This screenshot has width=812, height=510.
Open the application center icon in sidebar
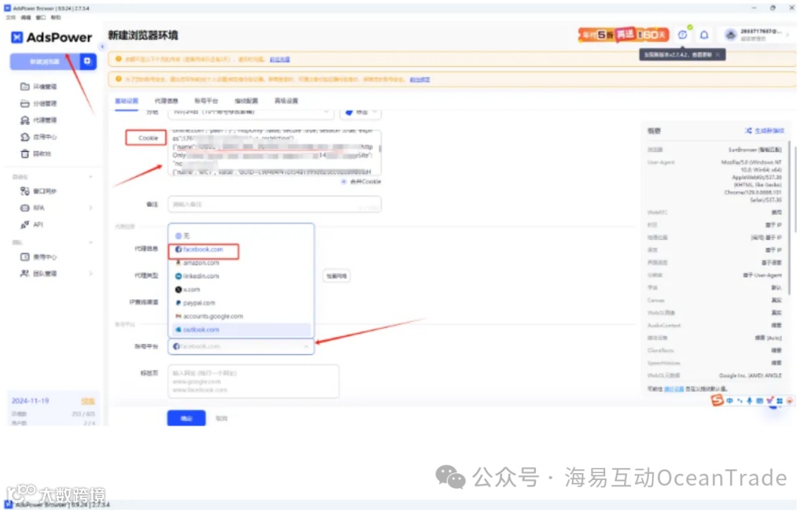point(25,137)
